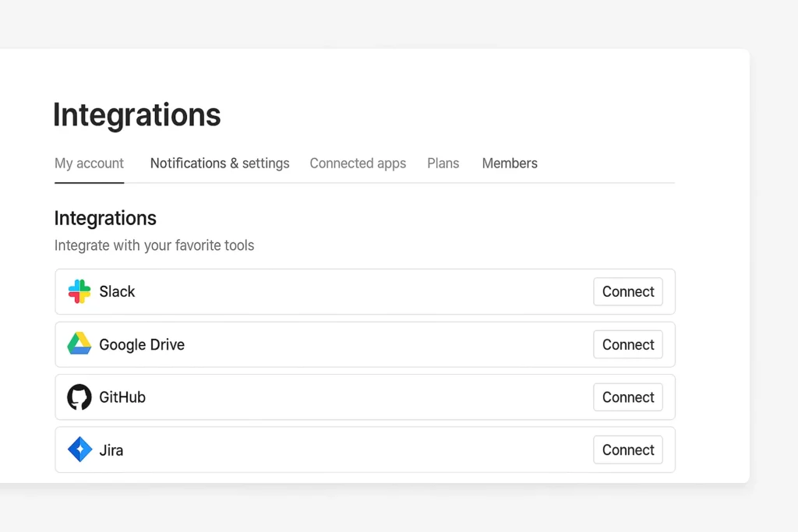Connect the Google Drive integration
The height and width of the screenshot is (532, 798).
[x=627, y=344]
